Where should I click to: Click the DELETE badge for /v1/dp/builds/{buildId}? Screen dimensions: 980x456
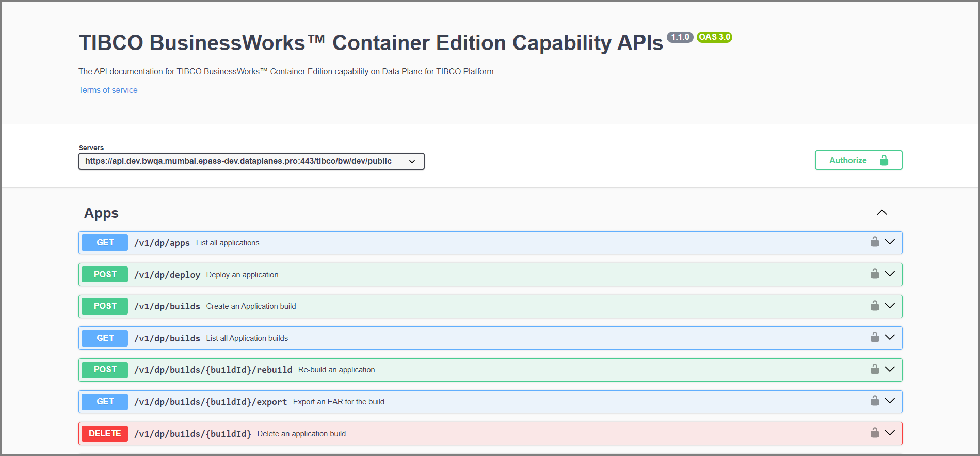[105, 433]
